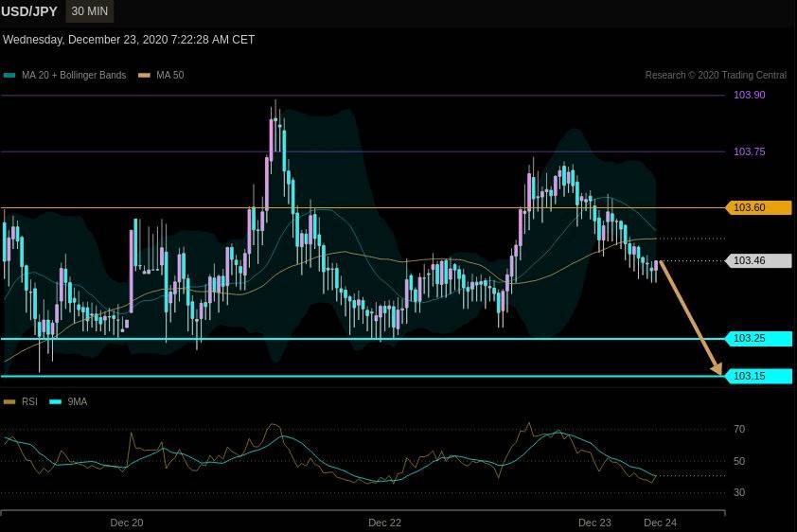Viewport: 797px width, 532px height.
Task: Click the RSI 50 axis value
Action: click(x=739, y=461)
